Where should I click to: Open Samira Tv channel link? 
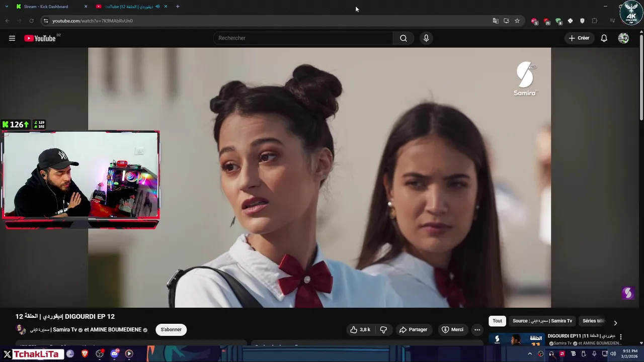point(53,330)
